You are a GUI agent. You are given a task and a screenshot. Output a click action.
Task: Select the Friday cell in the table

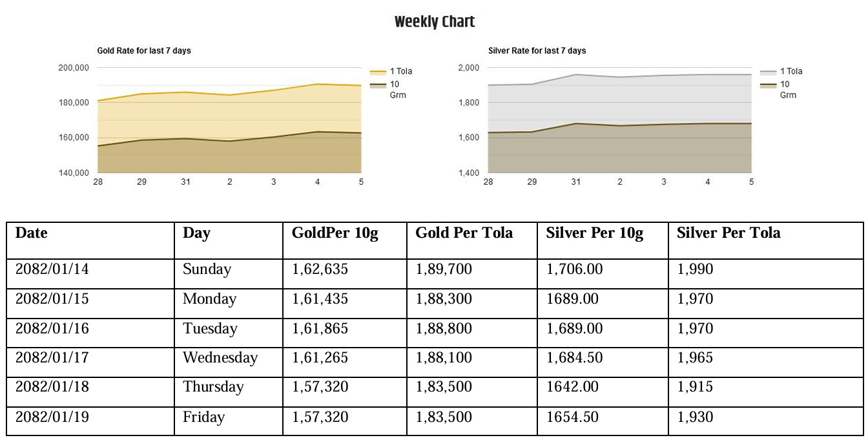coord(203,417)
